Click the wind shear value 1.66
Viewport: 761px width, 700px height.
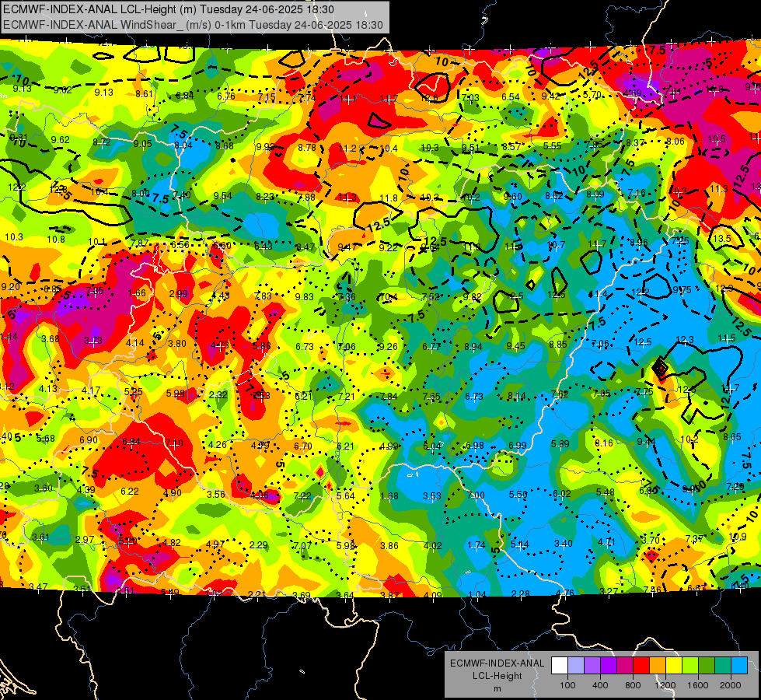pos(137,293)
